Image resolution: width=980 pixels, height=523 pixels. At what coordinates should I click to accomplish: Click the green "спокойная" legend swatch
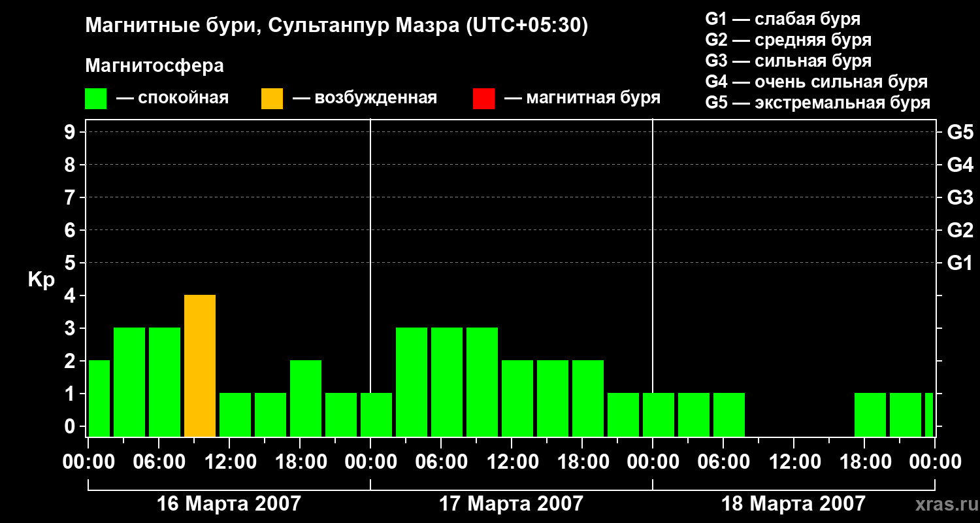pyautogui.click(x=96, y=99)
